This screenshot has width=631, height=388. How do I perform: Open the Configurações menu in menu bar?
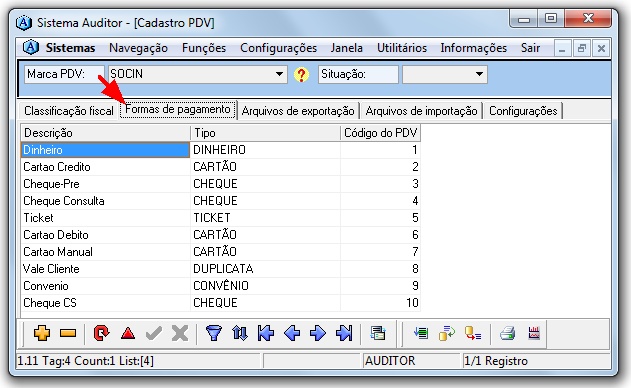278,48
